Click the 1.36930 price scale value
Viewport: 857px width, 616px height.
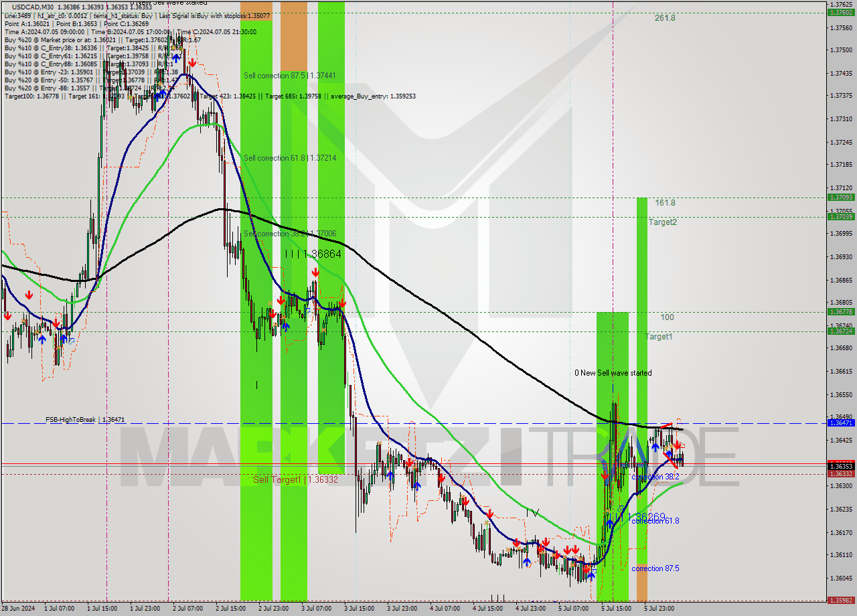(842, 256)
